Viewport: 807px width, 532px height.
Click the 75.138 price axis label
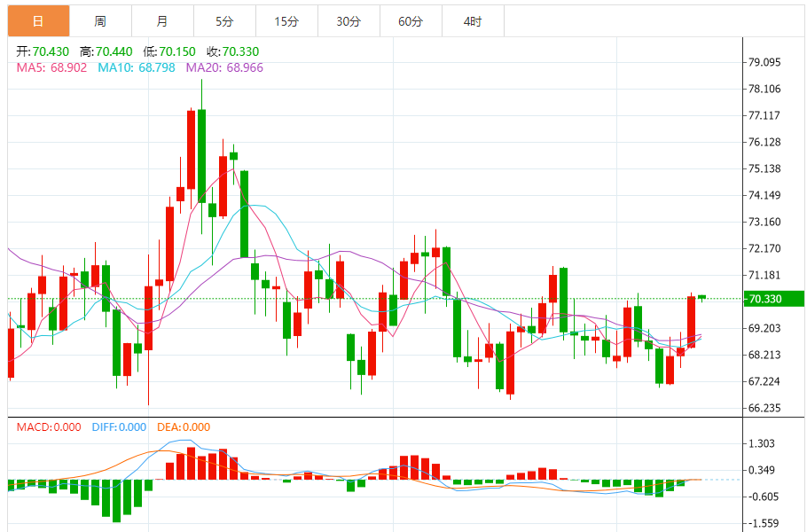tap(764, 168)
